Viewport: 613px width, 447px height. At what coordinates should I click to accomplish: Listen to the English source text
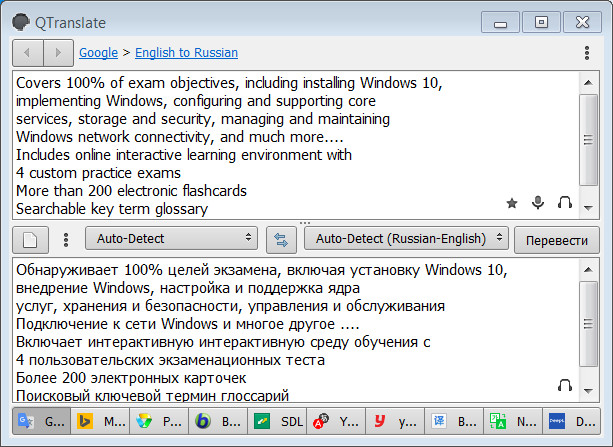click(x=565, y=203)
